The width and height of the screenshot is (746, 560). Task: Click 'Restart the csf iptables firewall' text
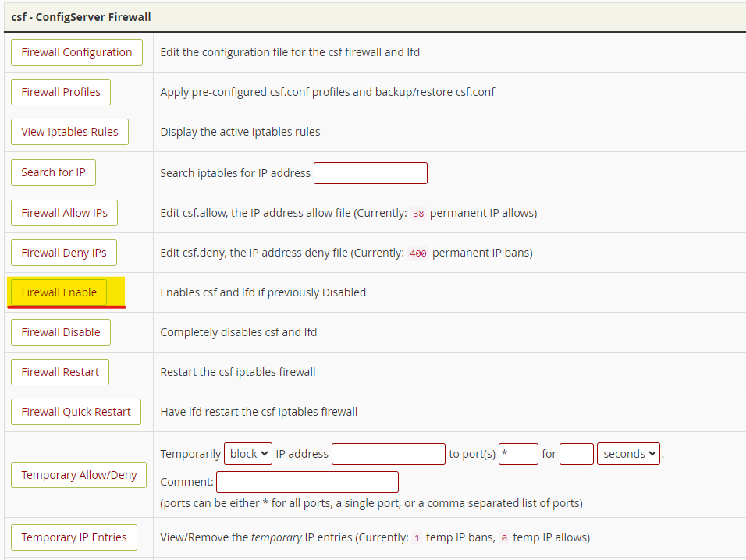238,372
